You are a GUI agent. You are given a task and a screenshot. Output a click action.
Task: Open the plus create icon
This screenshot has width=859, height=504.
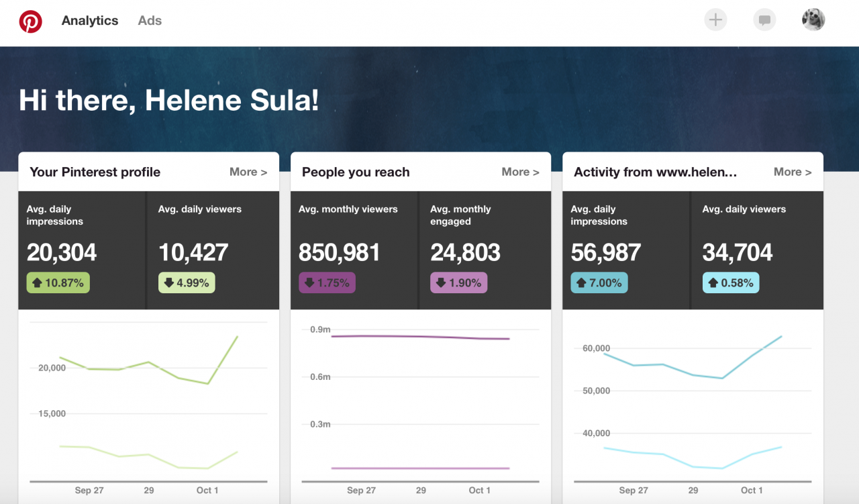(715, 20)
